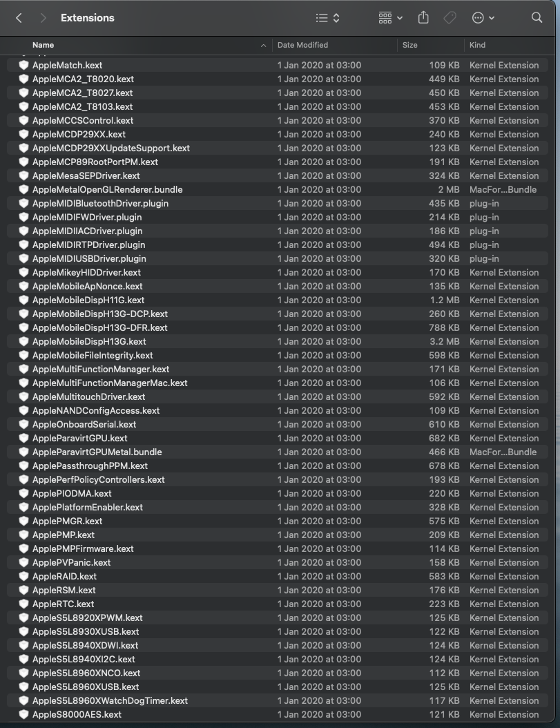The image size is (560, 728).
Task: Click the icon beside AppleRAID.kext
Action: pos(23,576)
